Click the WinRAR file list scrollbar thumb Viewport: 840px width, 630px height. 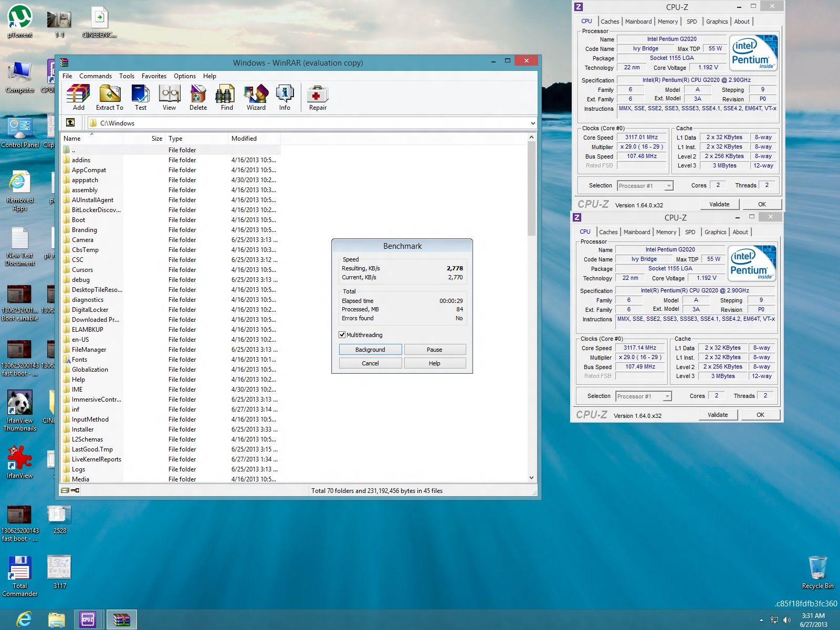click(x=531, y=188)
